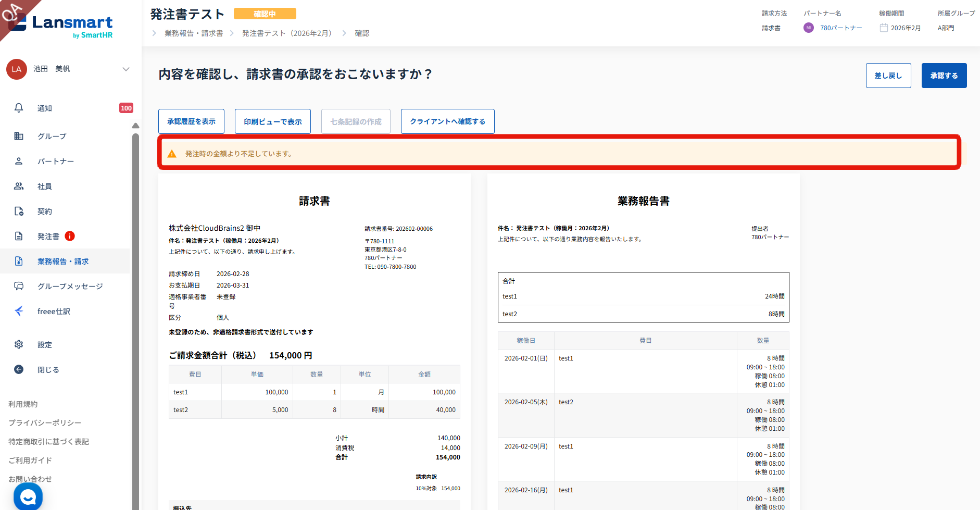The image size is (980, 510).
Task: Click 承認履歴を表示 button
Action: tap(191, 121)
